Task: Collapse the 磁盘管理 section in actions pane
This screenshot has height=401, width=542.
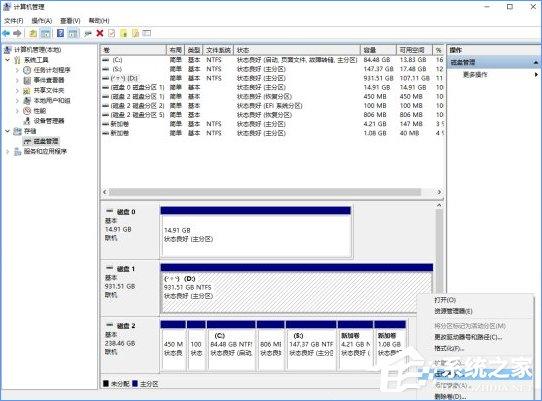Action: [535, 63]
